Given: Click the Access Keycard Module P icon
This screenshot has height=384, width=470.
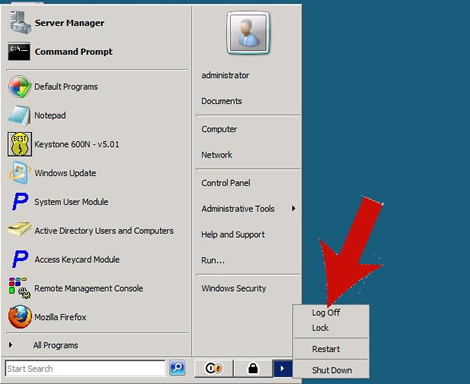Looking at the screenshot, I should pyautogui.click(x=20, y=259).
